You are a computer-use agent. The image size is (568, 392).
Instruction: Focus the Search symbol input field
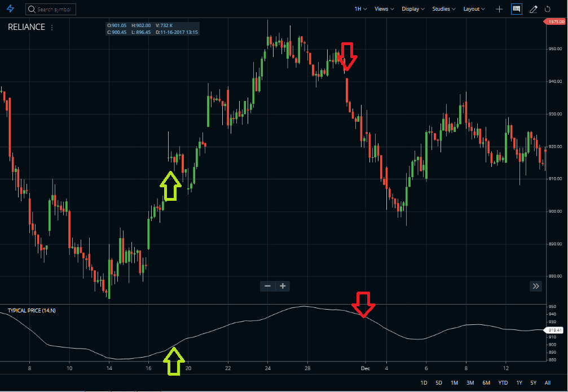(x=51, y=9)
